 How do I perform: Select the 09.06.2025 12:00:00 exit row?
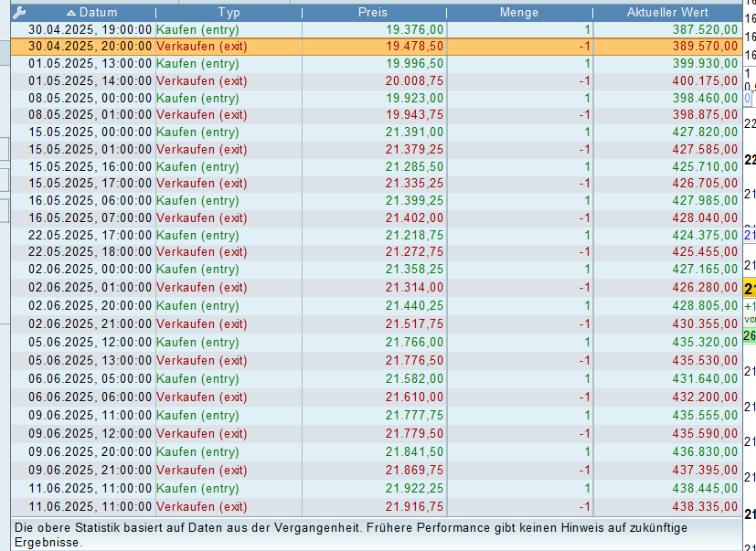click(x=377, y=433)
